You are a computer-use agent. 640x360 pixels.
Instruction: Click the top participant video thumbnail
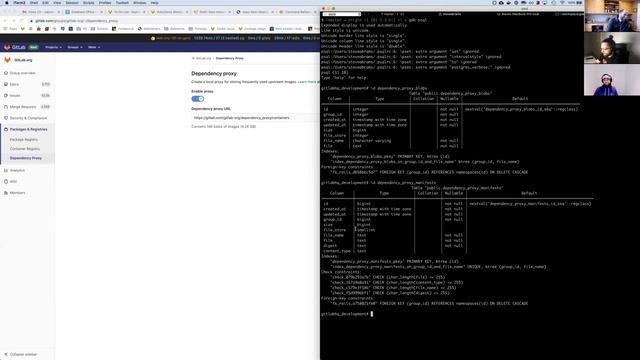tap(612, 16)
